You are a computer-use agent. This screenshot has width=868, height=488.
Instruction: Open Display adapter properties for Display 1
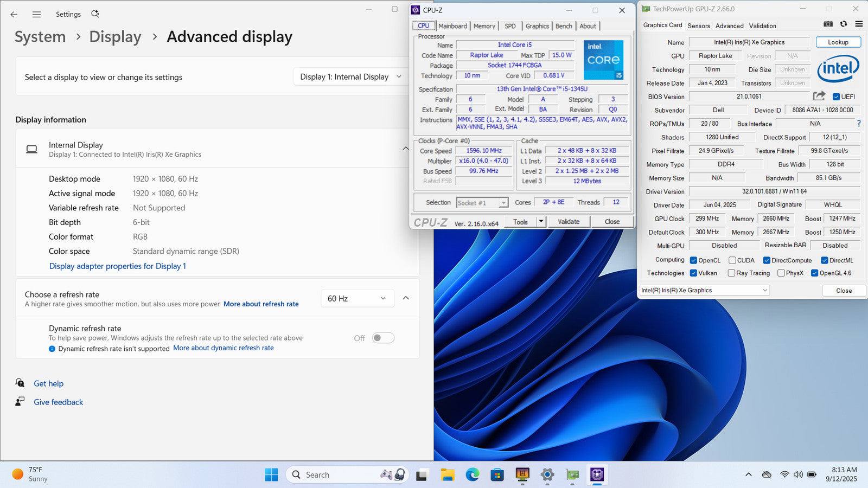pyautogui.click(x=118, y=266)
